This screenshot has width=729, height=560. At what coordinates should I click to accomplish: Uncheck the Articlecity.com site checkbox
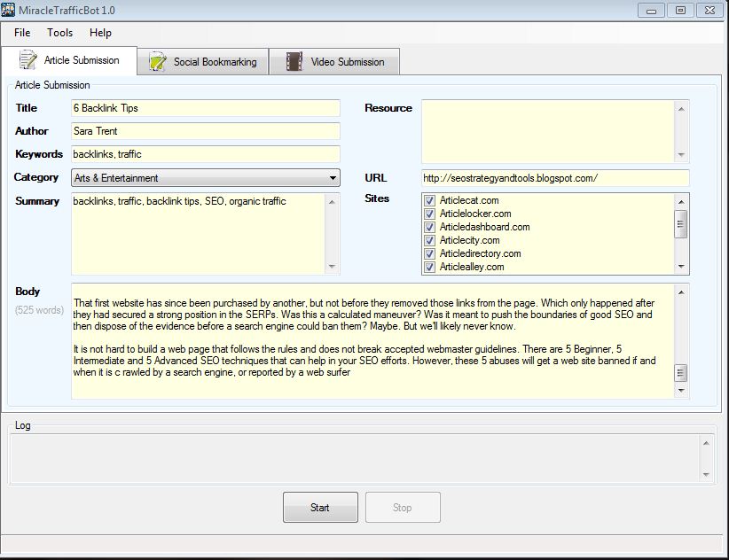point(429,240)
